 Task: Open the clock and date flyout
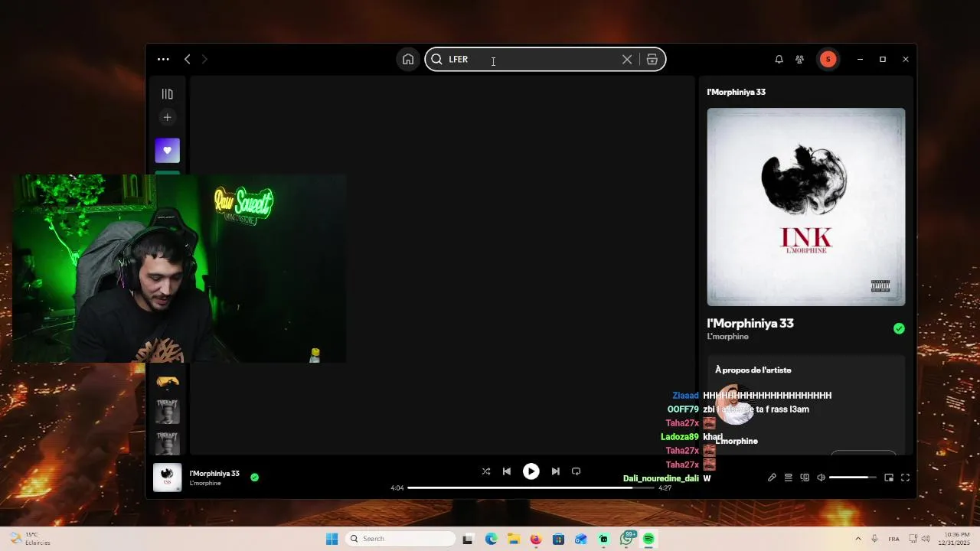955,539
